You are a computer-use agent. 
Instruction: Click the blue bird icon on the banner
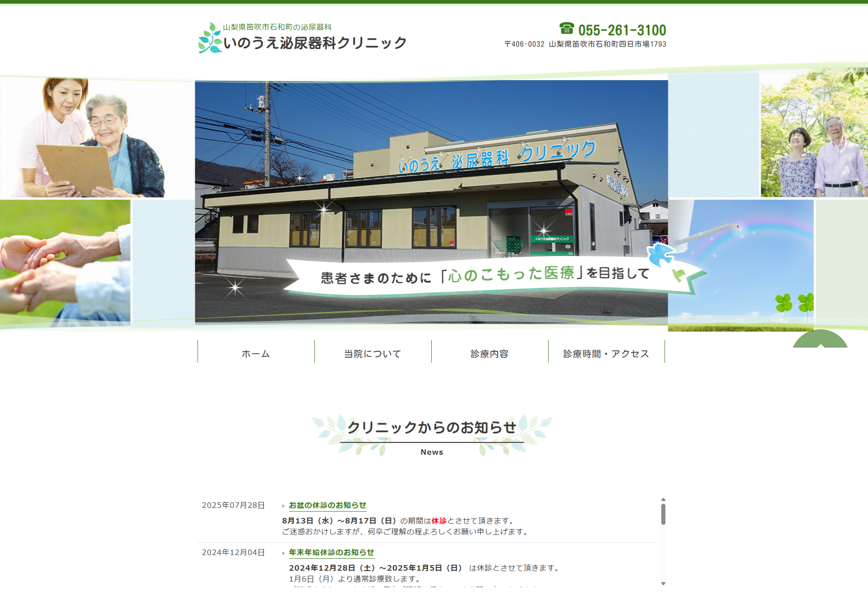pos(660,254)
